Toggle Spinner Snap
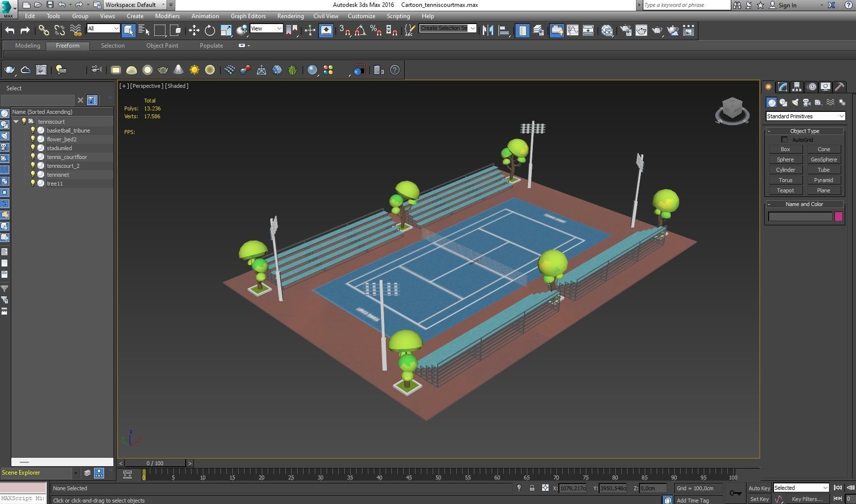The image size is (856, 504). (x=391, y=30)
